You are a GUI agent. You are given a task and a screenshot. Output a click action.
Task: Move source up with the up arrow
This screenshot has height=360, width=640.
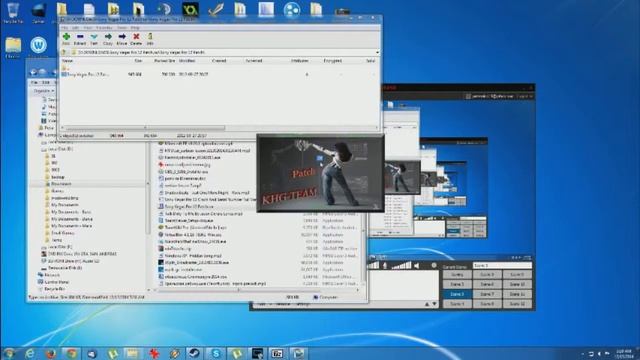pos(427,304)
